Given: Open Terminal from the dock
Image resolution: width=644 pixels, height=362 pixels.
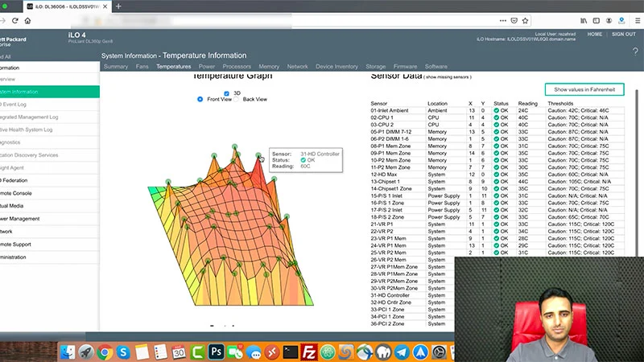Looking at the screenshot, I should pos(291,352).
